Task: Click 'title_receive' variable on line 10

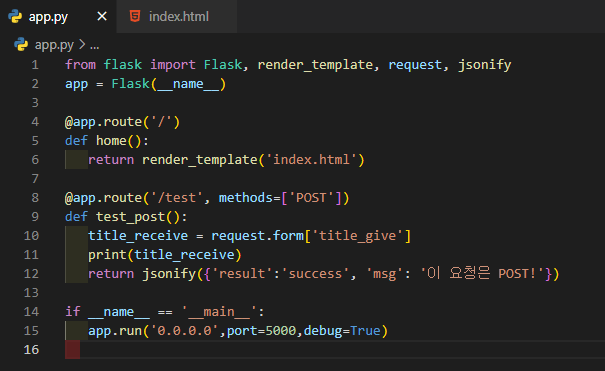Action: click(138, 236)
